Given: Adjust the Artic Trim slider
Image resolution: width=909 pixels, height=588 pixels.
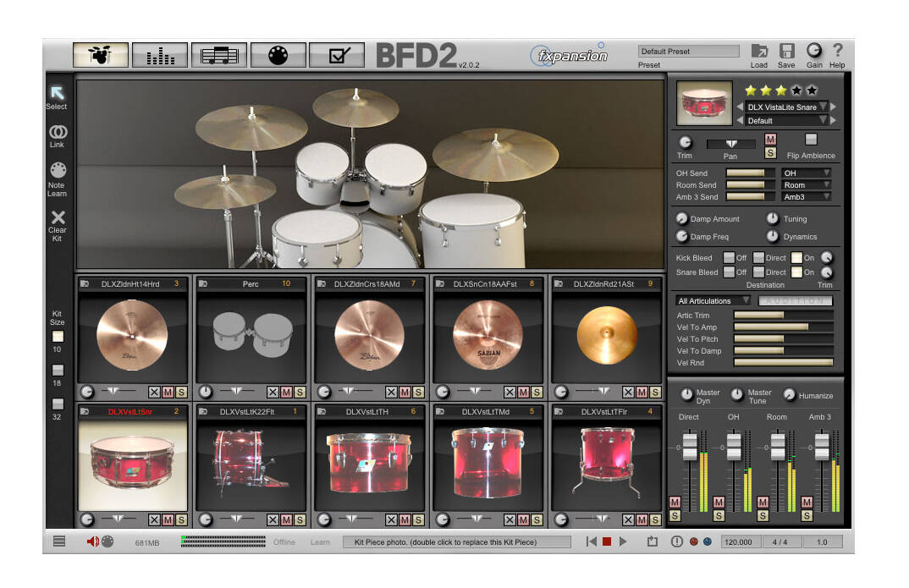Looking at the screenshot, I should [783, 315].
